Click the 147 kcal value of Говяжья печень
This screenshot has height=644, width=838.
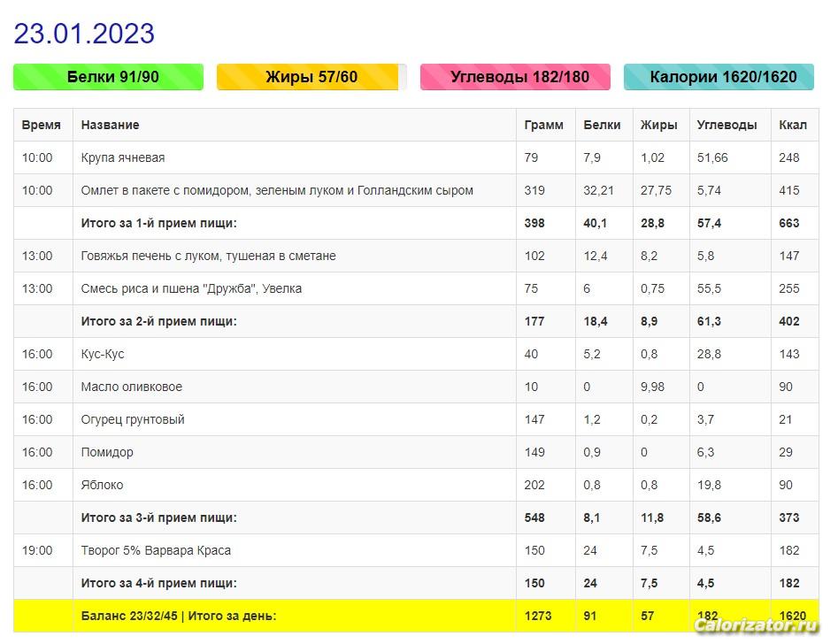788,256
